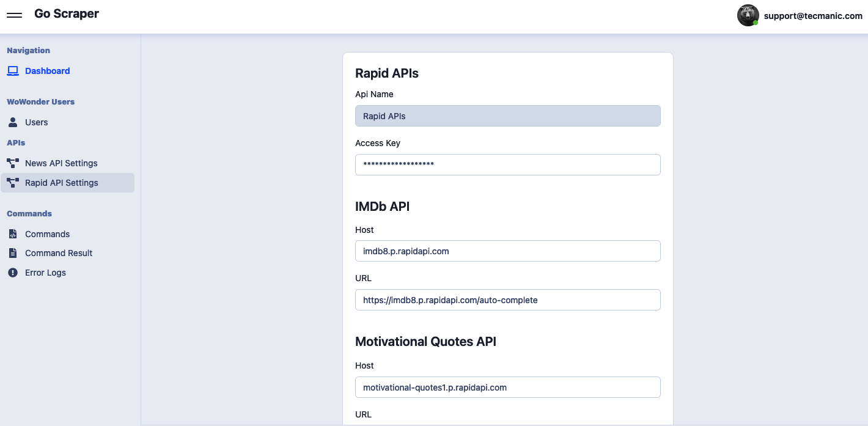
Task: Click the Error Logs warning icon
Action: click(x=13, y=273)
